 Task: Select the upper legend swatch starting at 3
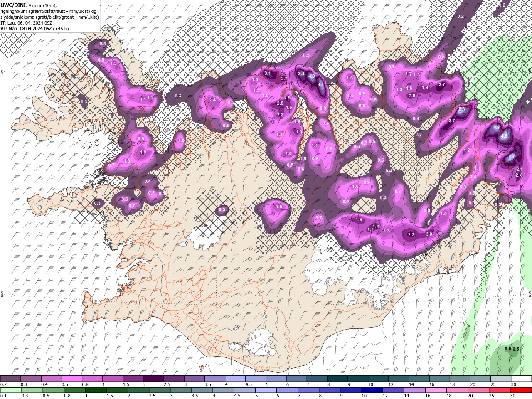(x=194, y=379)
